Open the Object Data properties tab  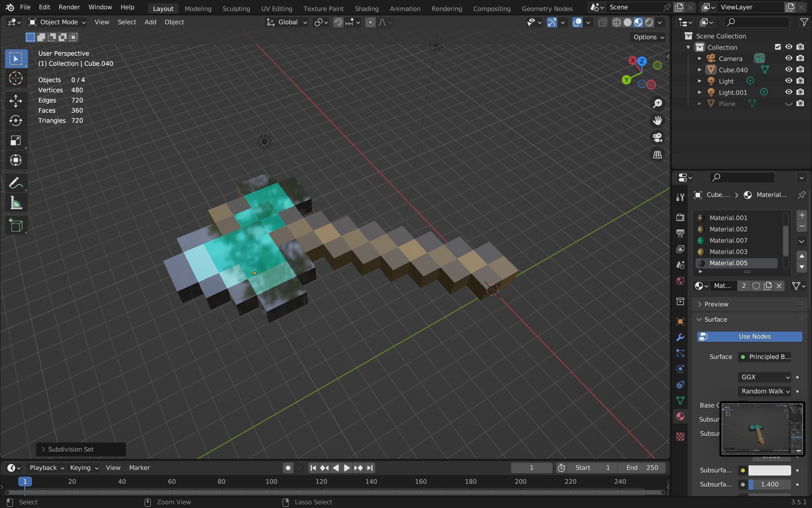(x=680, y=400)
